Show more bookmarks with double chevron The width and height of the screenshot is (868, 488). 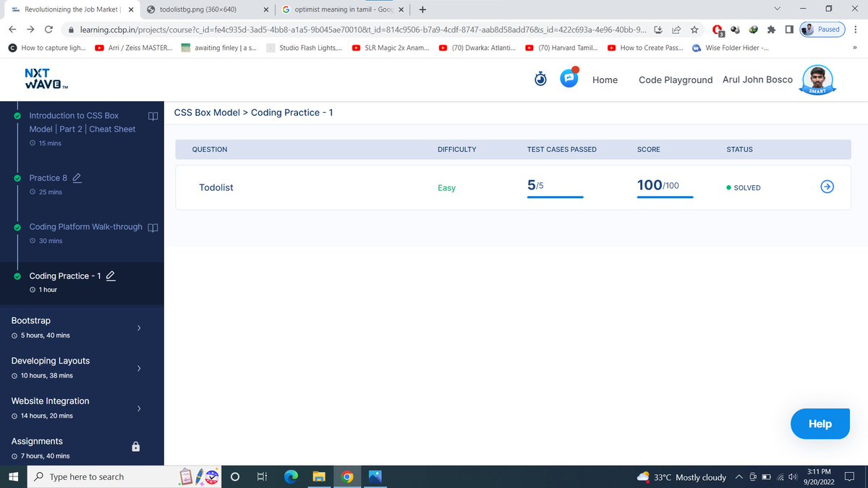coord(855,48)
